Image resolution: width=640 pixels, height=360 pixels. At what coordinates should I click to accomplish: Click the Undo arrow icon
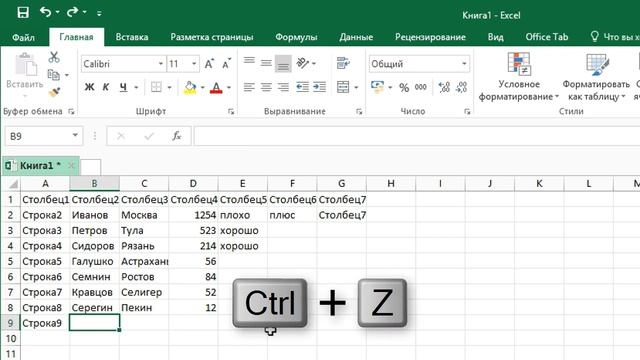pos(45,12)
